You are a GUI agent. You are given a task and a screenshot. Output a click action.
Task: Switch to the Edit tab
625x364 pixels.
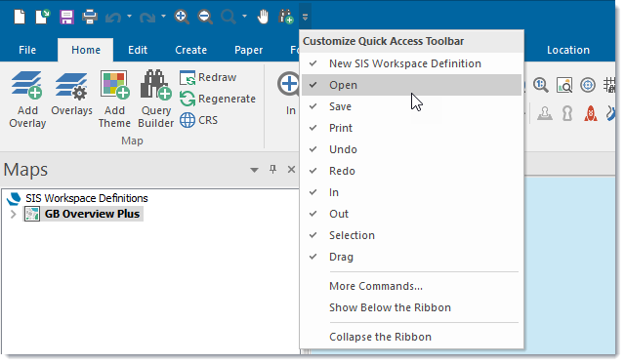[138, 50]
